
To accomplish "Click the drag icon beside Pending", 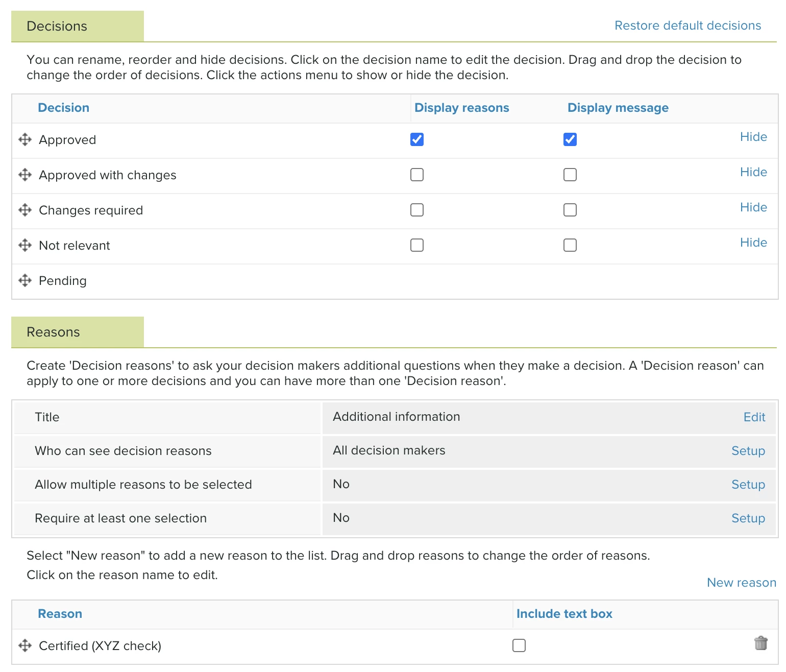I will point(25,280).
